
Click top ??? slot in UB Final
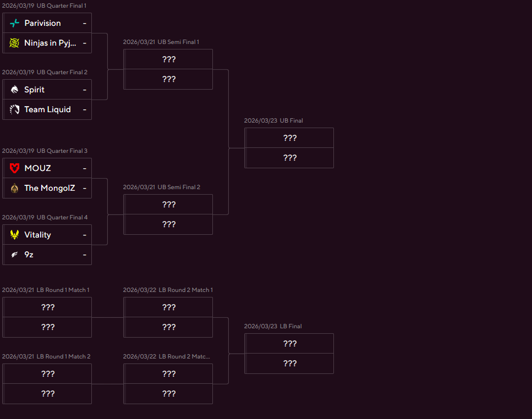click(289, 138)
